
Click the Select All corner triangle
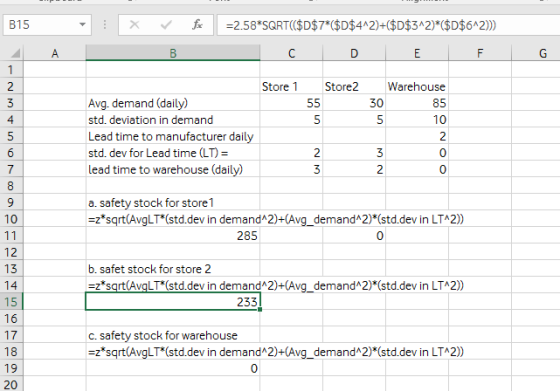tap(15, 54)
